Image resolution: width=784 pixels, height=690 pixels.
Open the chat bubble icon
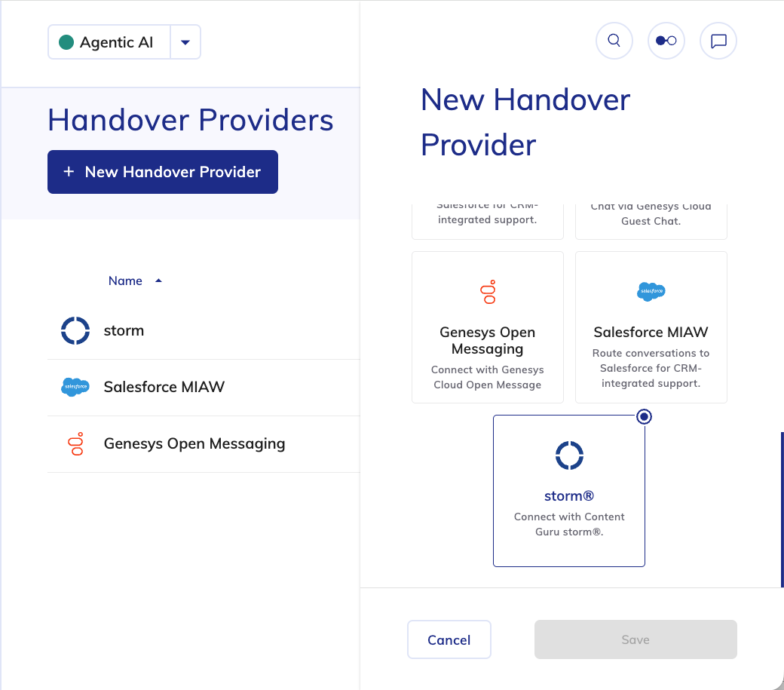[718, 41]
